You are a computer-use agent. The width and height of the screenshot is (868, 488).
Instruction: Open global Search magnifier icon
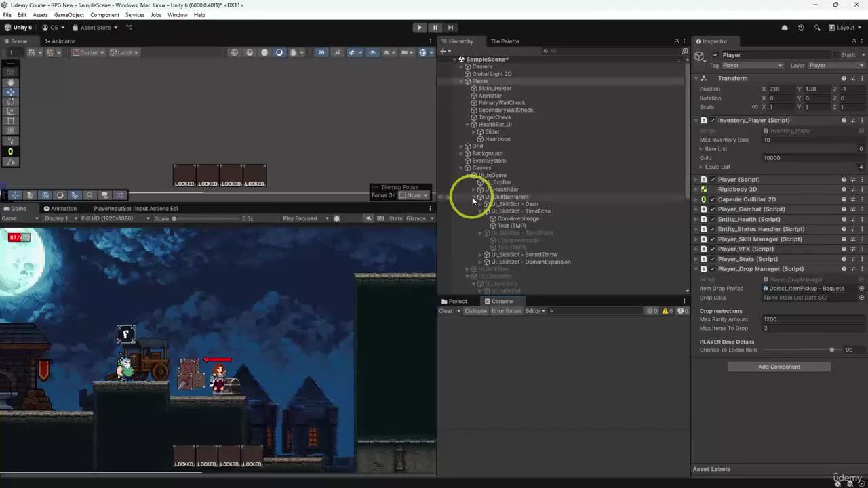tap(817, 28)
